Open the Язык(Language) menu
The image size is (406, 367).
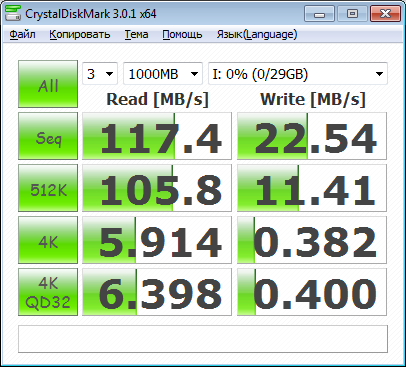(257, 34)
